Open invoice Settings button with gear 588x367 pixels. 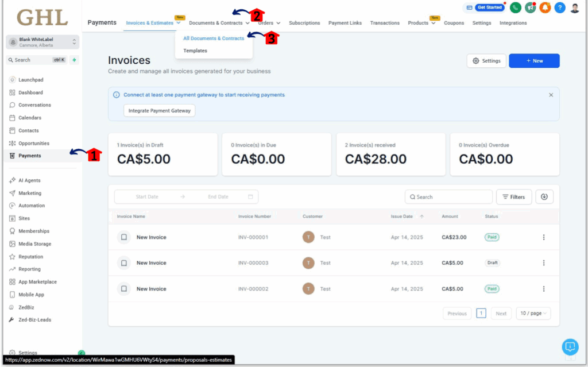pyautogui.click(x=486, y=61)
